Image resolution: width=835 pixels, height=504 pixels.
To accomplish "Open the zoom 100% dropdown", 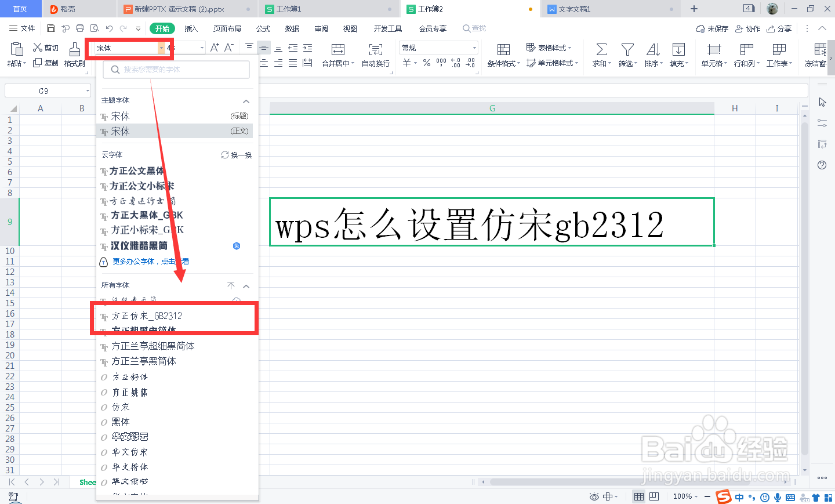I will click(x=685, y=496).
